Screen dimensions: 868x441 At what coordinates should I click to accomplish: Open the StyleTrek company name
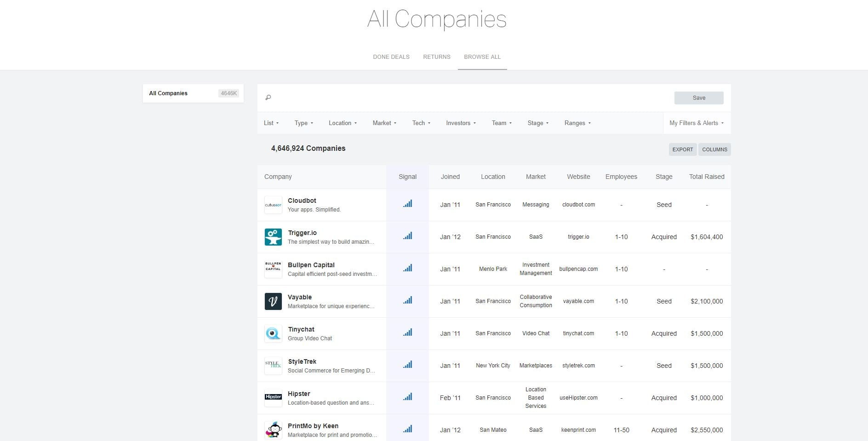point(302,362)
